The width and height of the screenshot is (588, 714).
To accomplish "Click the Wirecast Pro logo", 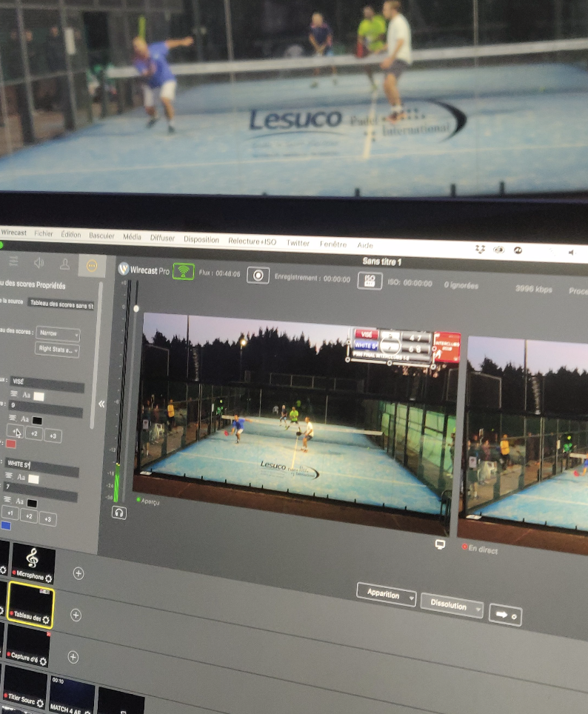I will [x=144, y=270].
